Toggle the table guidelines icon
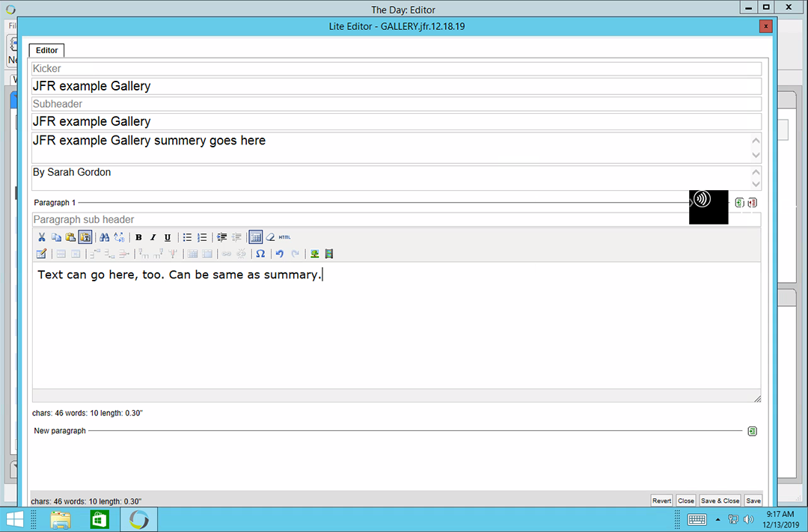Screen dimensions: 808x532 pyautogui.click(x=256, y=237)
